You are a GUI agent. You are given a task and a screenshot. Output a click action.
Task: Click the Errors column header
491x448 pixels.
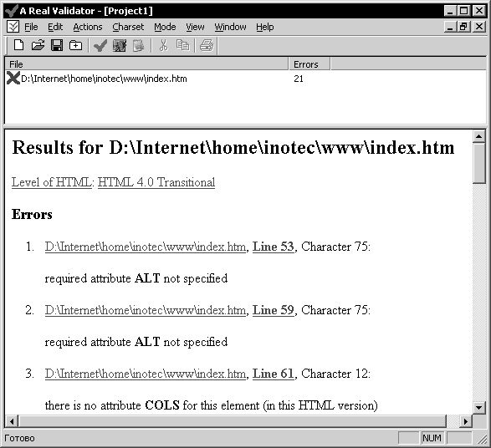click(x=309, y=64)
